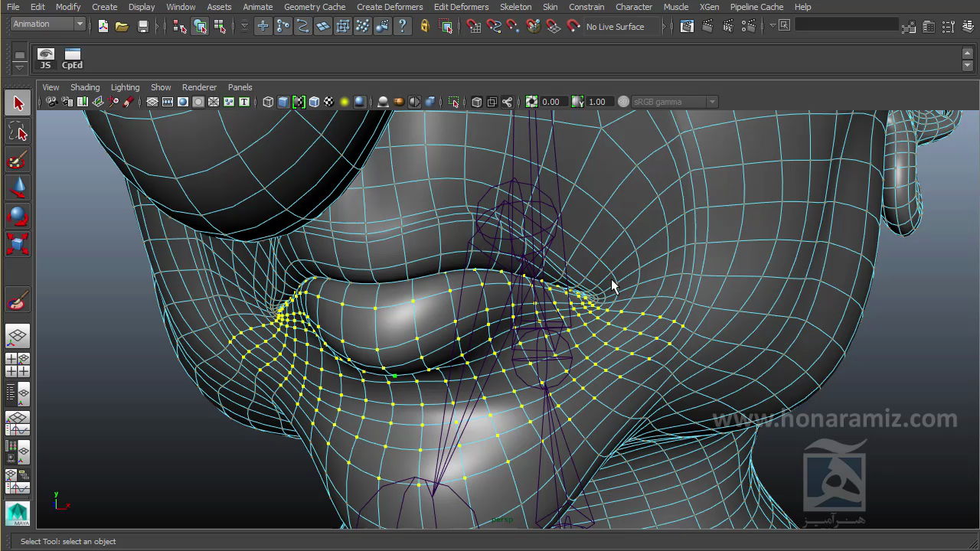The width and height of the screenshot is (980, 551).
Task: Switch to Hypershade/Persp layout
Action: tap(18, 452)
